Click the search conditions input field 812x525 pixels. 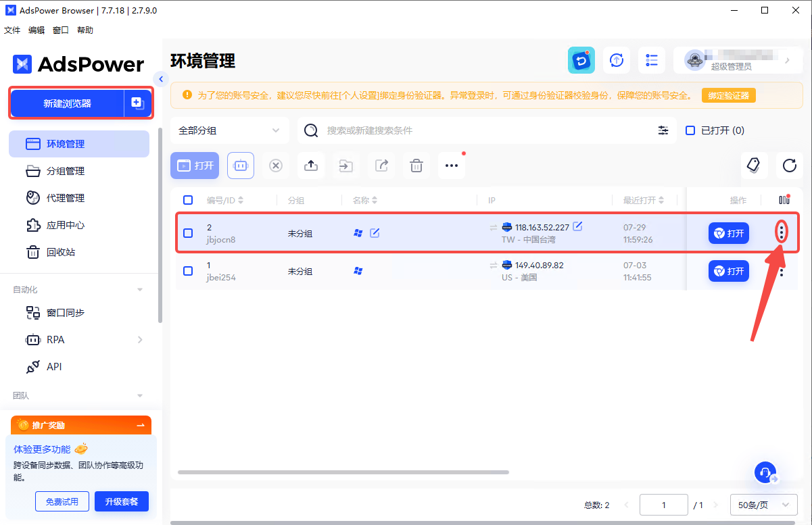pyautogui.click(x=487, y=130)
